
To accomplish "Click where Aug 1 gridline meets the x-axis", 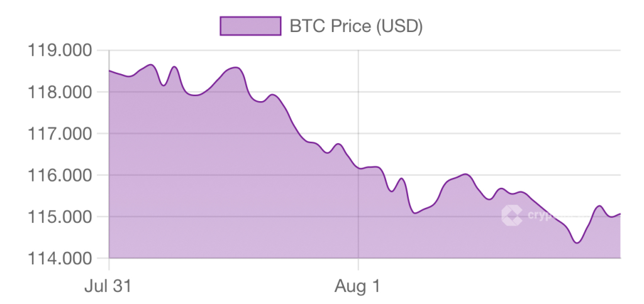I will point(358,258).
